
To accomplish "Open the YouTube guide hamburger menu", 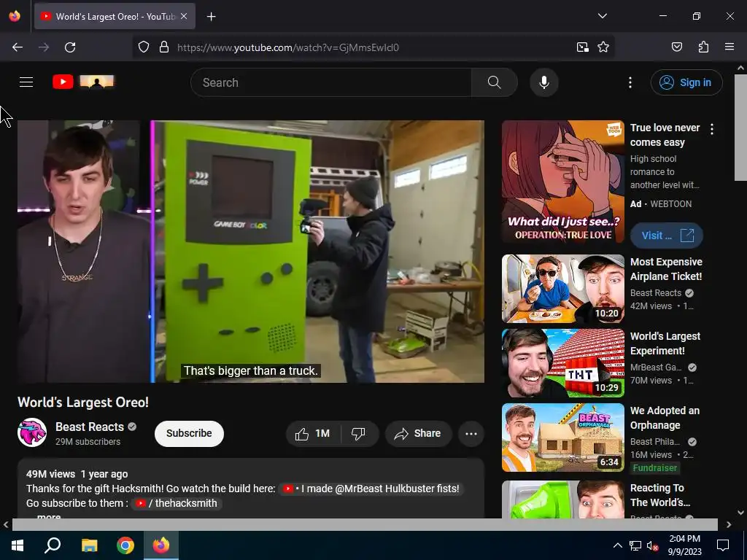I will 26,82.
